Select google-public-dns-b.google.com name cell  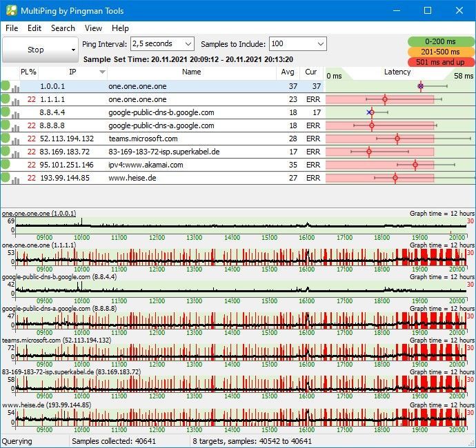tap(161, 112)
